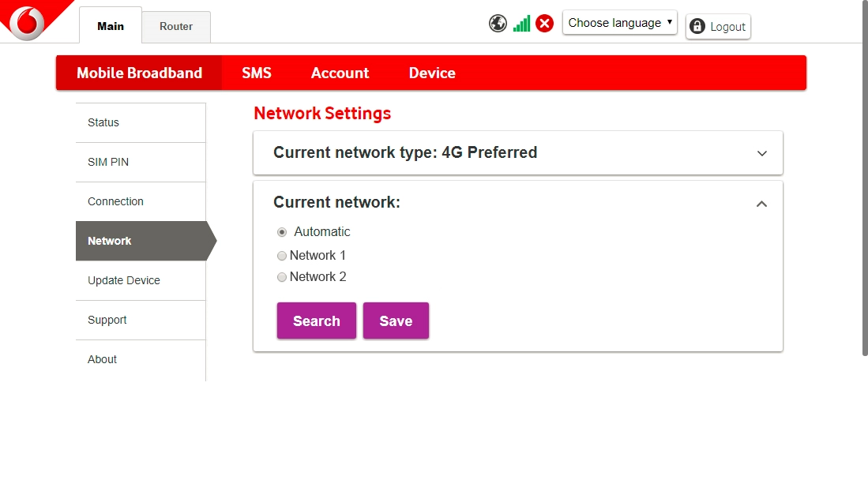Choose Network 1 as current network
This screenshot has height=480, width=868.
coord(282,255)
